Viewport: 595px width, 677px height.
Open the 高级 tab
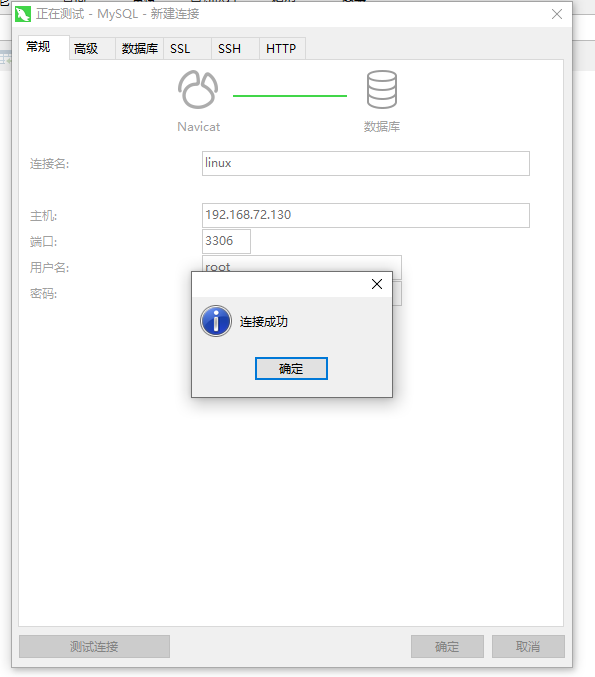point(92,48)
